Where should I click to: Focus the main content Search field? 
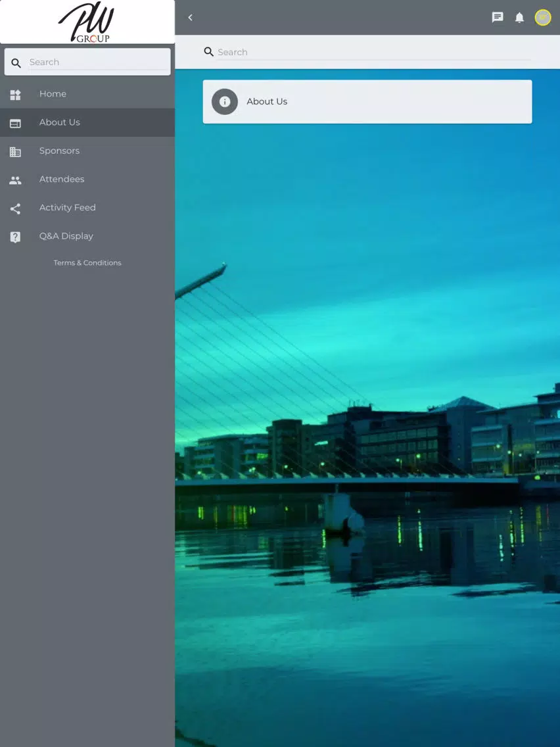pos(374,52)
